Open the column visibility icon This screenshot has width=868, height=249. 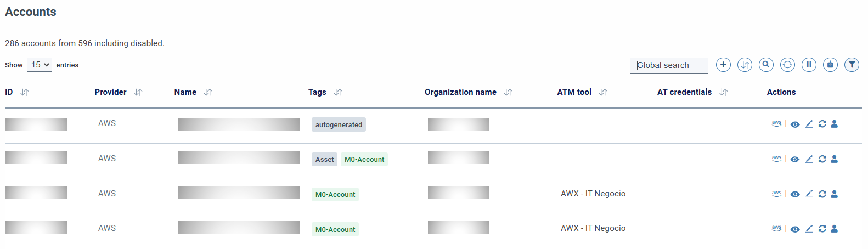click(x=809, y=65)
